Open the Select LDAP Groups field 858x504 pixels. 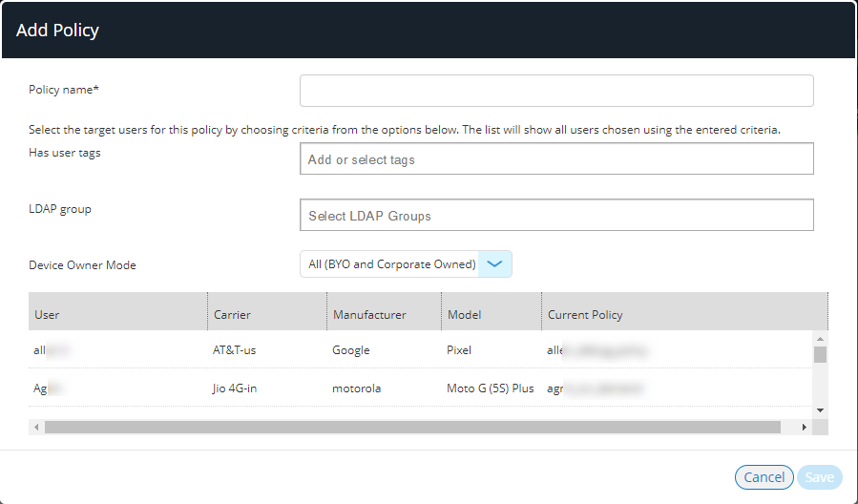(x=556, y=215)
